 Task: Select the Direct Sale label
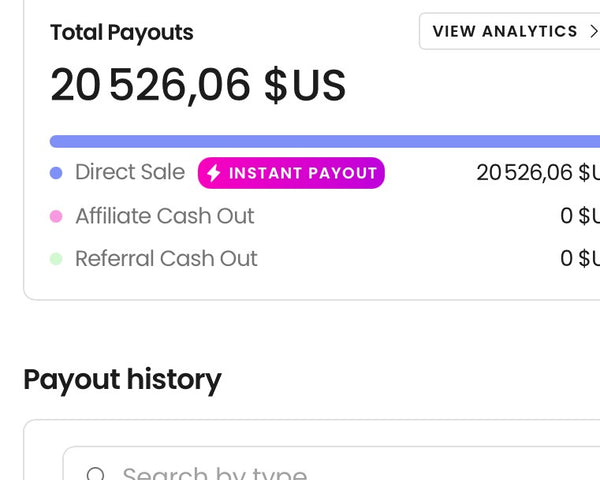click(130, 172)
